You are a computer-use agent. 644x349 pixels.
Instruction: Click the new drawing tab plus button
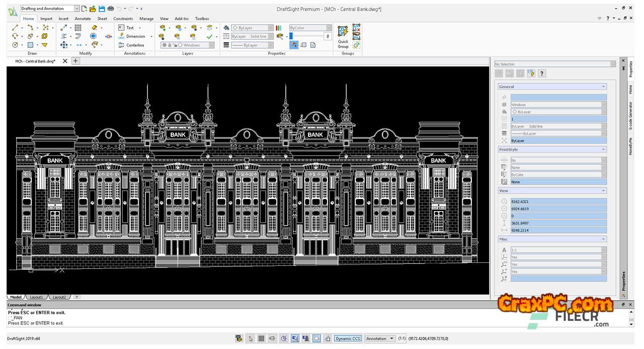coord(75,61)
